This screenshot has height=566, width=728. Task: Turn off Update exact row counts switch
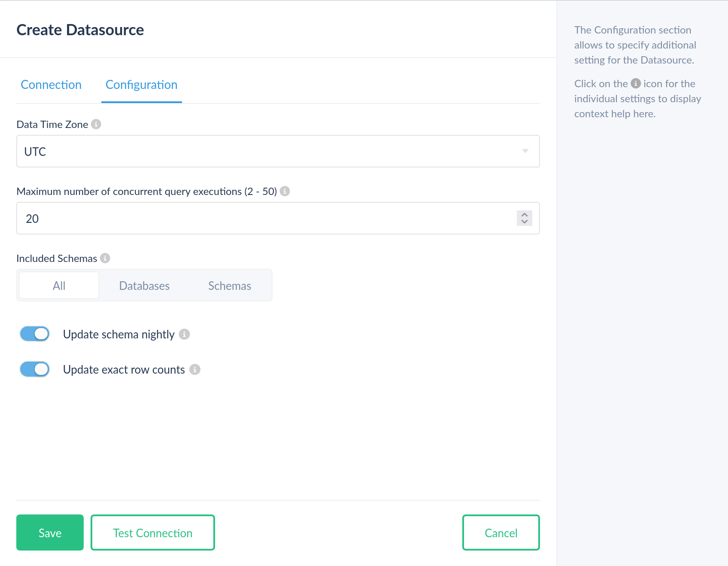(x=35, y=369)
